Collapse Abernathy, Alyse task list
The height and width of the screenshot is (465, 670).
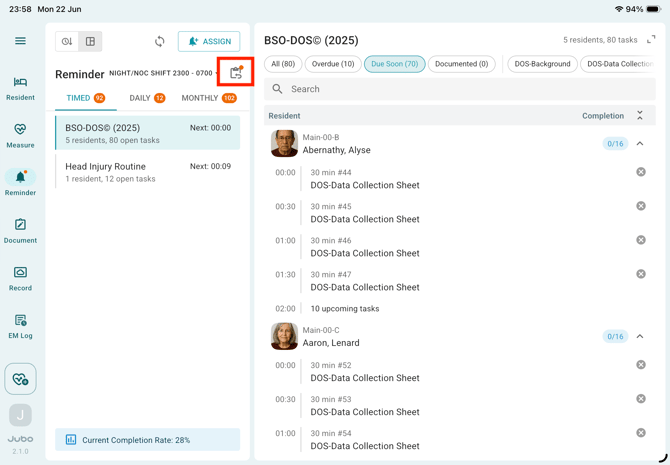[x=640, y=144]
